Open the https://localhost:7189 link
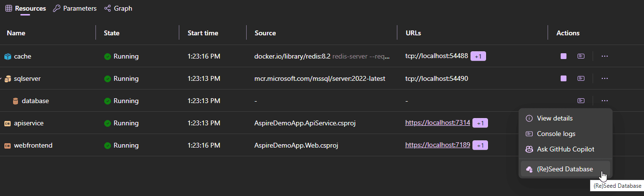The width and height of the screenshot is (644, 196). tap(438, 145)
